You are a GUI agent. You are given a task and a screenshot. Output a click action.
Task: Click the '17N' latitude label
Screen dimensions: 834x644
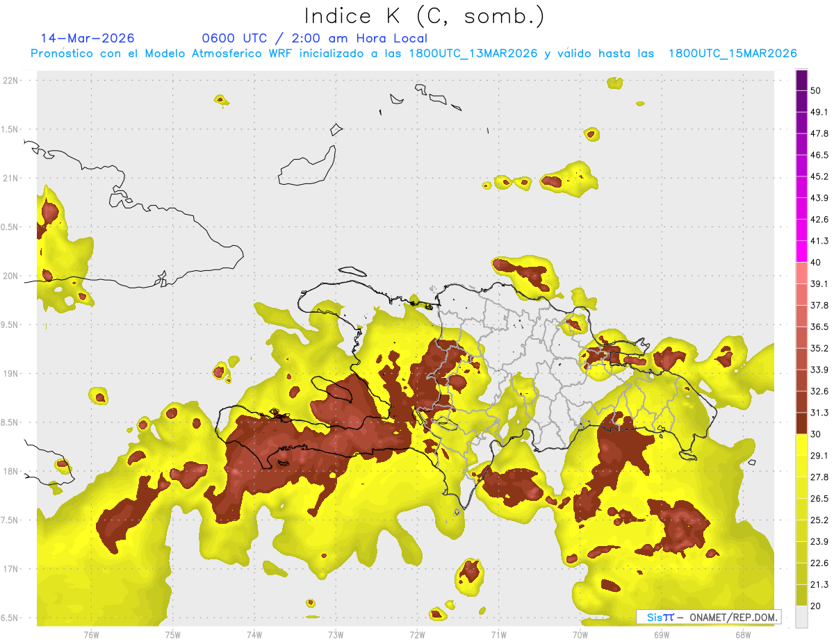10,569
